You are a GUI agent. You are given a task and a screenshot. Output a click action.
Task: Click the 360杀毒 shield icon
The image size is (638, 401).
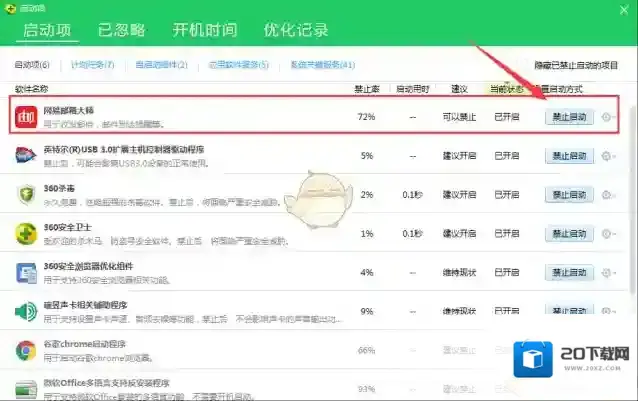pyautogui.click(x=26, y=194)
